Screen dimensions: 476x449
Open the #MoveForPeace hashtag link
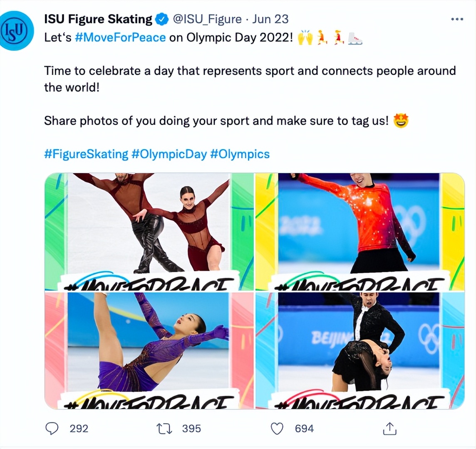tap(120, 37)
